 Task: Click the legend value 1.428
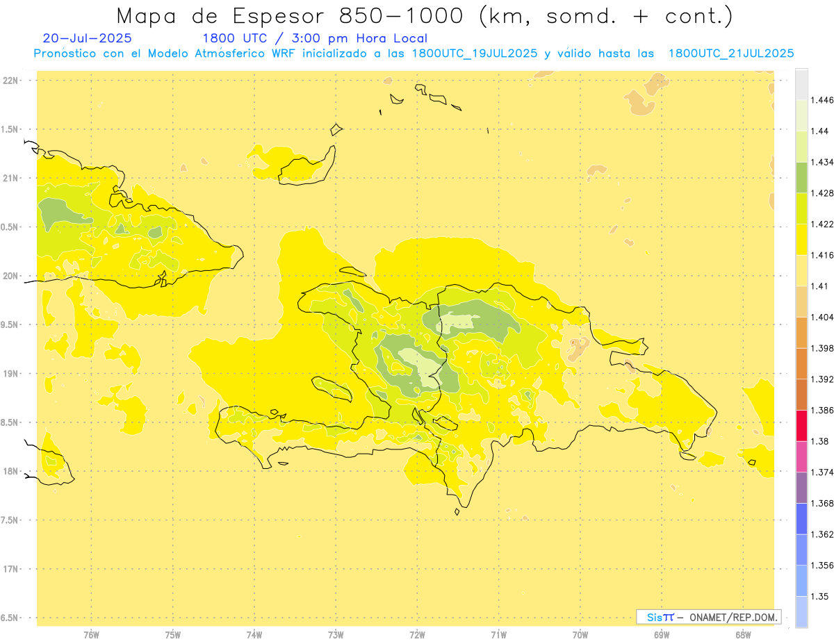[822, 193]
